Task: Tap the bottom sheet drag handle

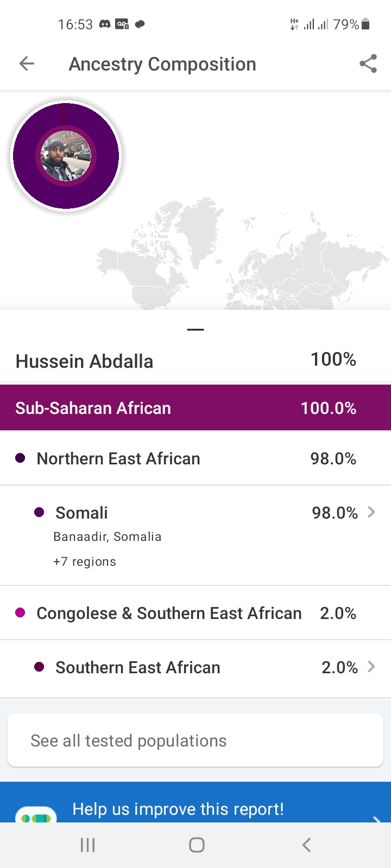Action: pos(195,329)
